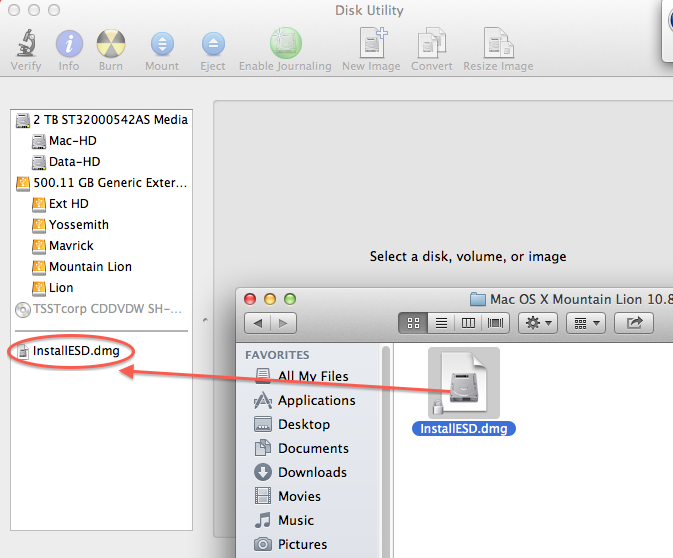The height and width of the screenshot is (558, 673).
Task: Click Enable Journaling icon
Action: click(x=285, y=43)
